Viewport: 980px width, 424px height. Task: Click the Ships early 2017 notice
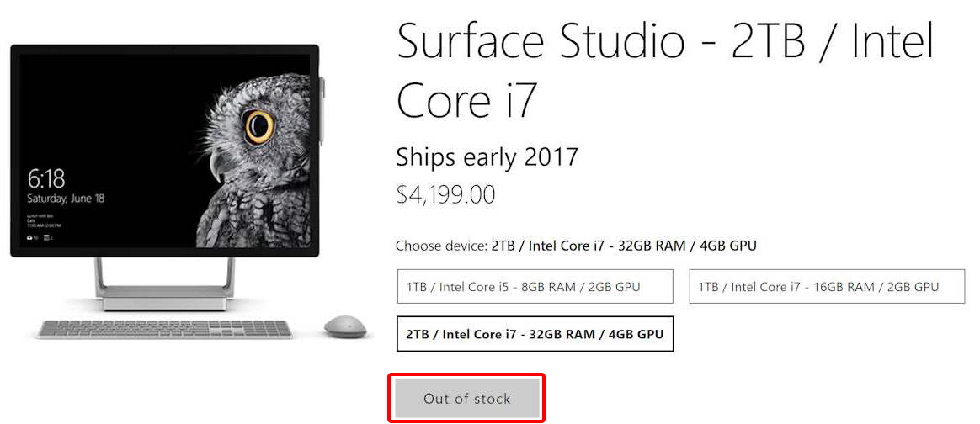click(487, 157)
